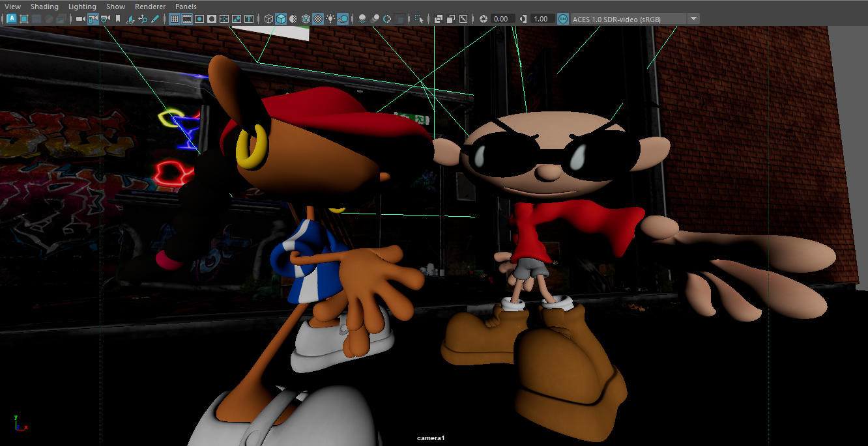The image size is (868, 446).
Task: Enable the 2D Pan/Zoom icon
Action: pos(143,19)
